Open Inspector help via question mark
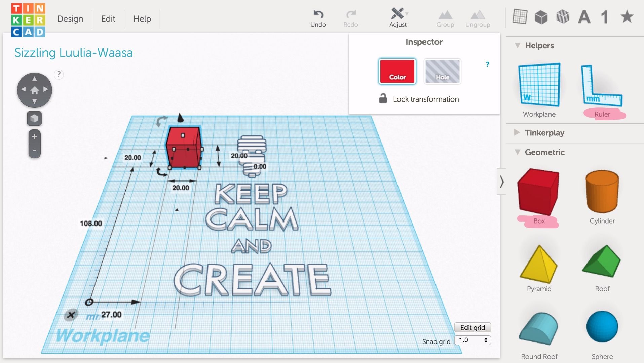 click(487, 64)
